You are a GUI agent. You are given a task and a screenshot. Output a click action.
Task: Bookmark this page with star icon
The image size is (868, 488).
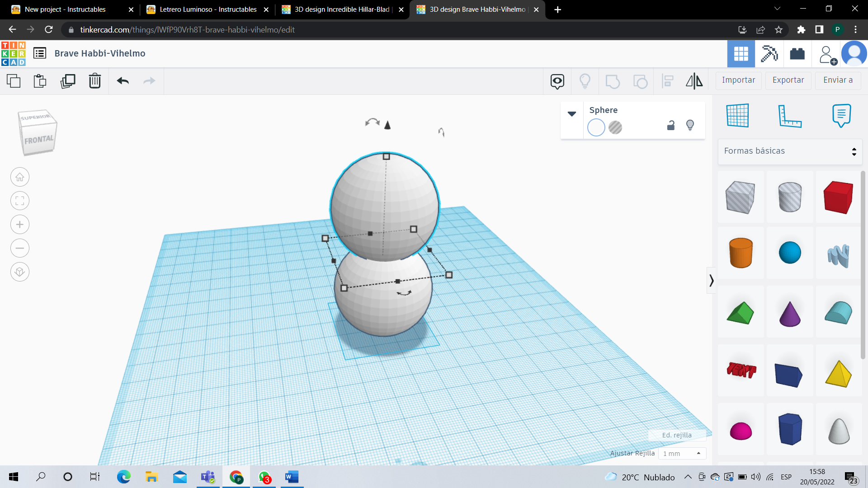[778, 30]
